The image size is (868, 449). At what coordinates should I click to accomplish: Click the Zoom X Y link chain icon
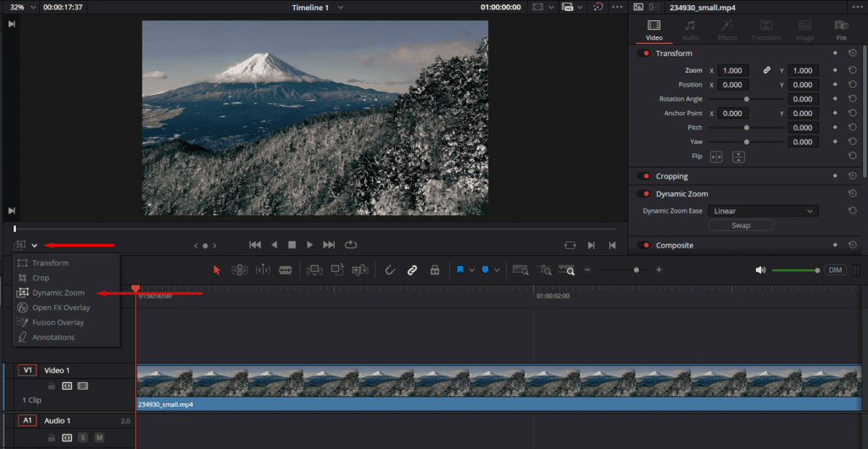coord(766,70)
